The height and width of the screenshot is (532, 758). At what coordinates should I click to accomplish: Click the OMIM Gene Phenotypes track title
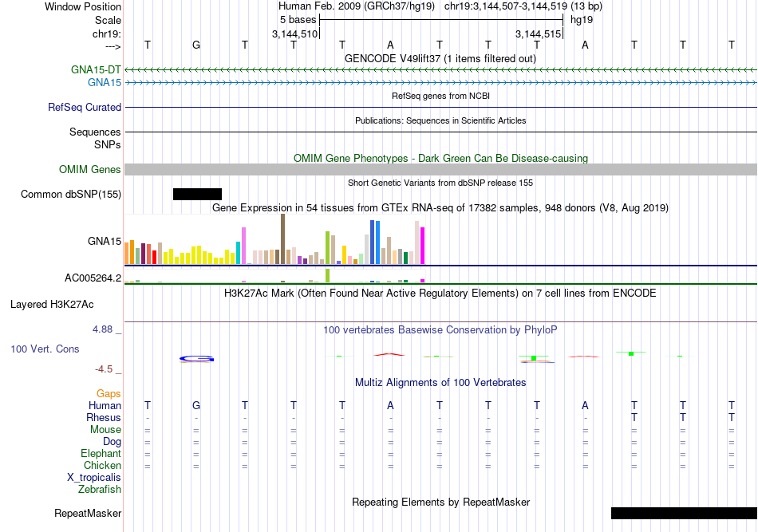coord(441,158)
